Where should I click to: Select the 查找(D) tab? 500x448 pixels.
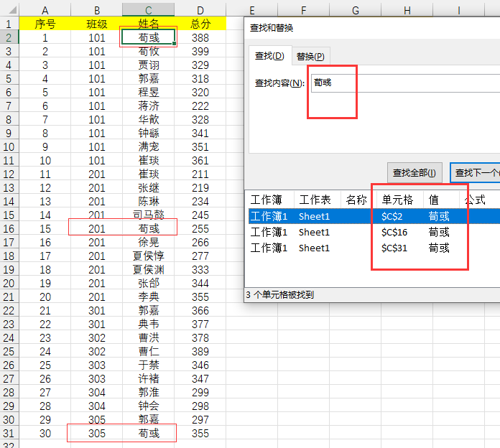pos(269,57)
